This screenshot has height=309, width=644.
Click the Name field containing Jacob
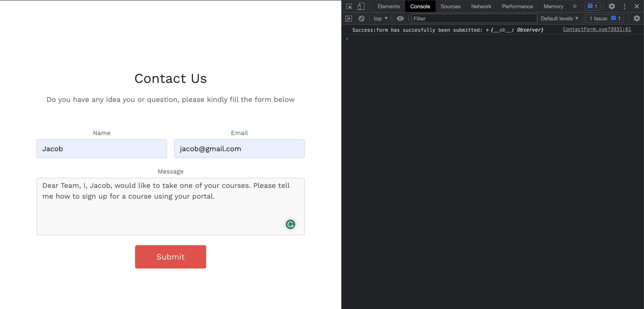pyautogui.click(x=102, y=149)
